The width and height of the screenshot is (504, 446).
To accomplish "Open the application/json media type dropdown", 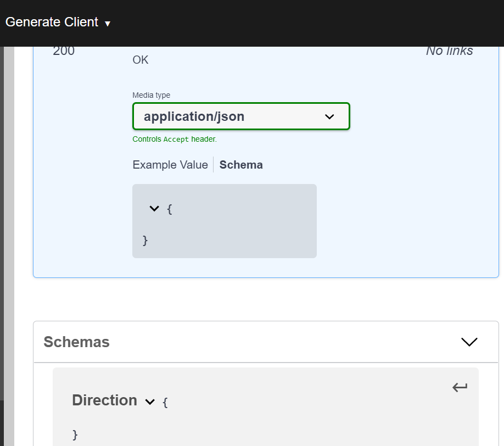I will tap(240, 116).
